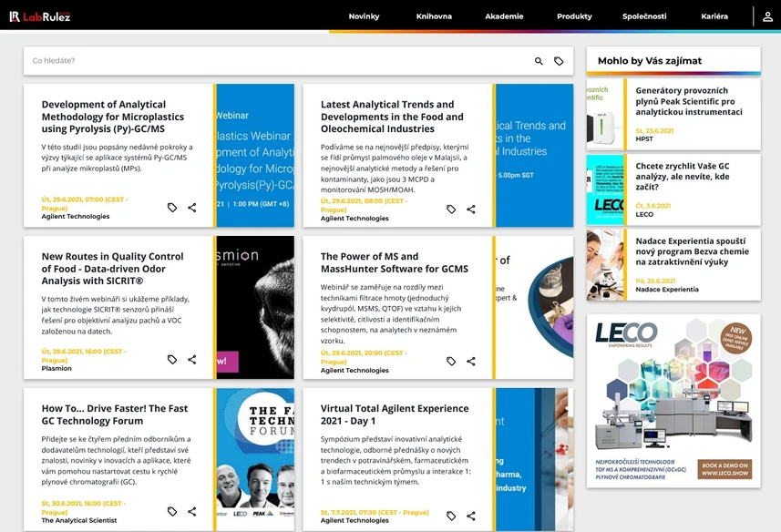
Task: Click the LabRulez logo
Action: 40,16
